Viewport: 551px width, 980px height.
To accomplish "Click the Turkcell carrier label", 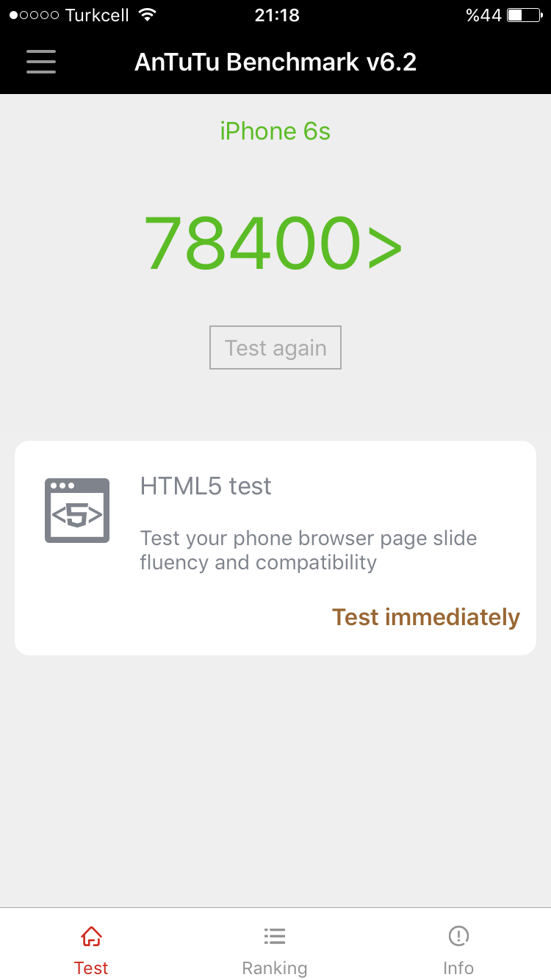I will [x=97, y=15].
